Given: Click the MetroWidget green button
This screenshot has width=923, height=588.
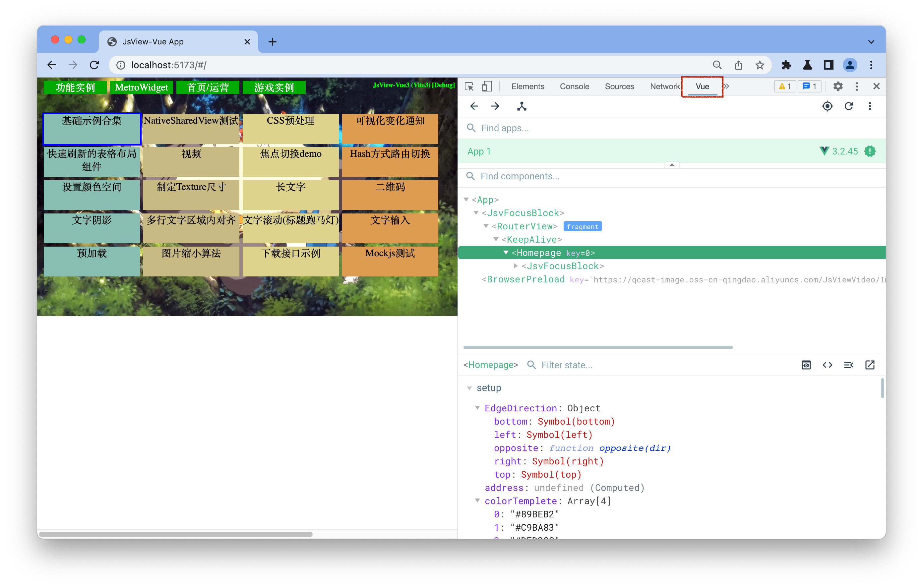Looking at the screenshot, I should pyautogui.click(x=141, y=88).
